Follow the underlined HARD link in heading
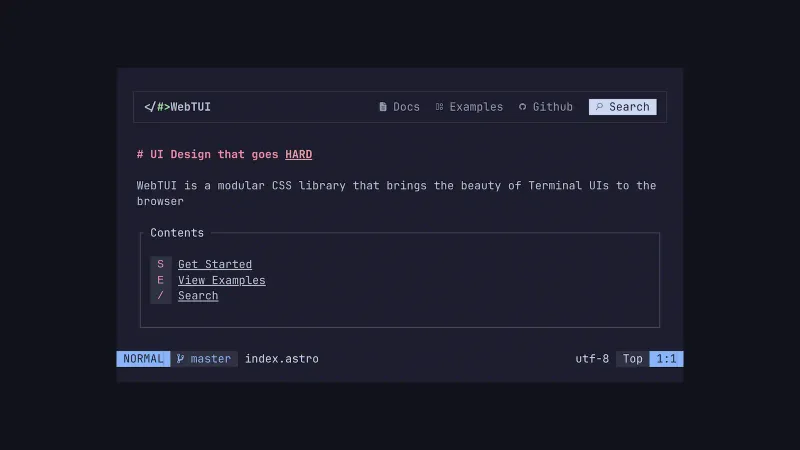 [x=298, y=154]
